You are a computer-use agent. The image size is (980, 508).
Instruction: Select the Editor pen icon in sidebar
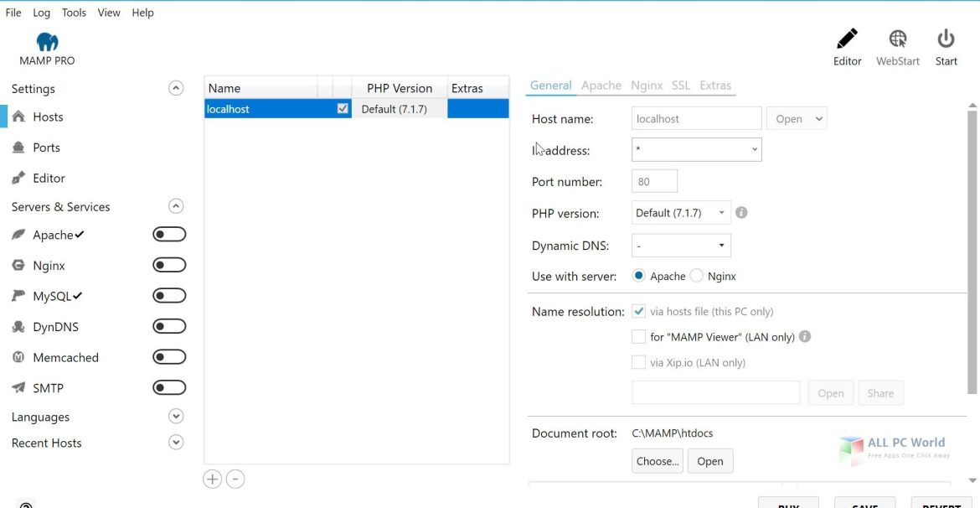18,178
